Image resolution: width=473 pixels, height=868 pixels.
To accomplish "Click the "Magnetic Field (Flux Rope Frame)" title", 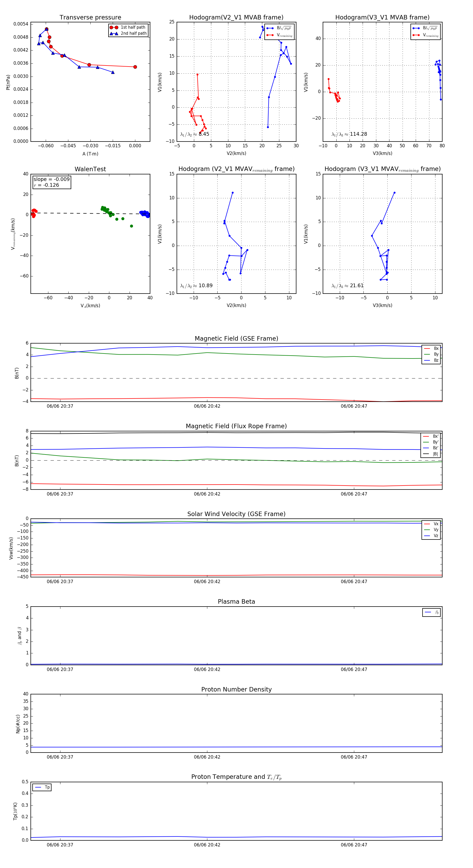I will tap(236, 426).
